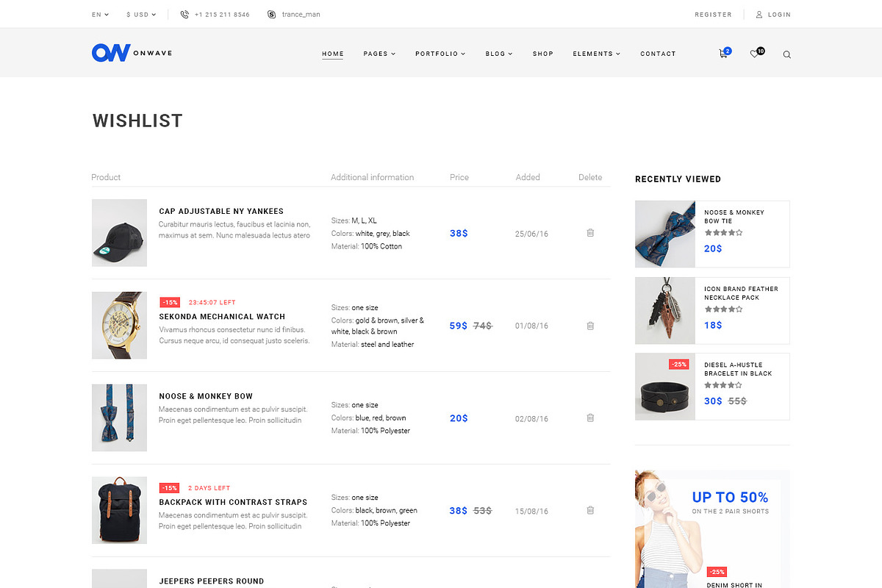Click the Delete column header
Screen dimensions: 882x588
tap(590, 177)
